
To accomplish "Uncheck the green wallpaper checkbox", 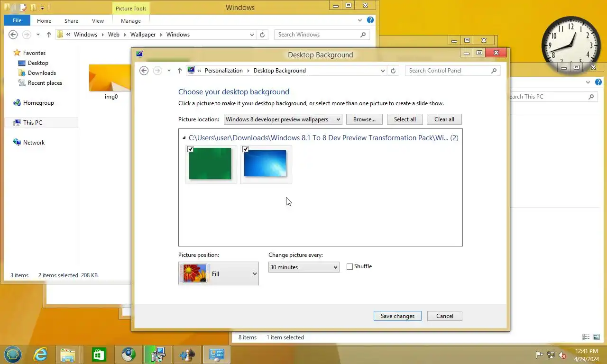I will tap(191, 149).
